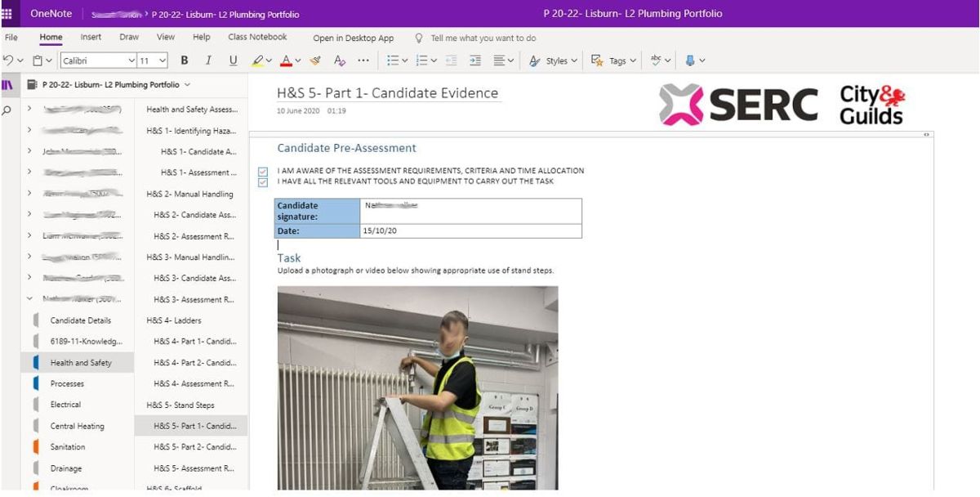Toggle the relevant tools and equipment checkbox
Screen dimensions: 980x497
(262, 181)
